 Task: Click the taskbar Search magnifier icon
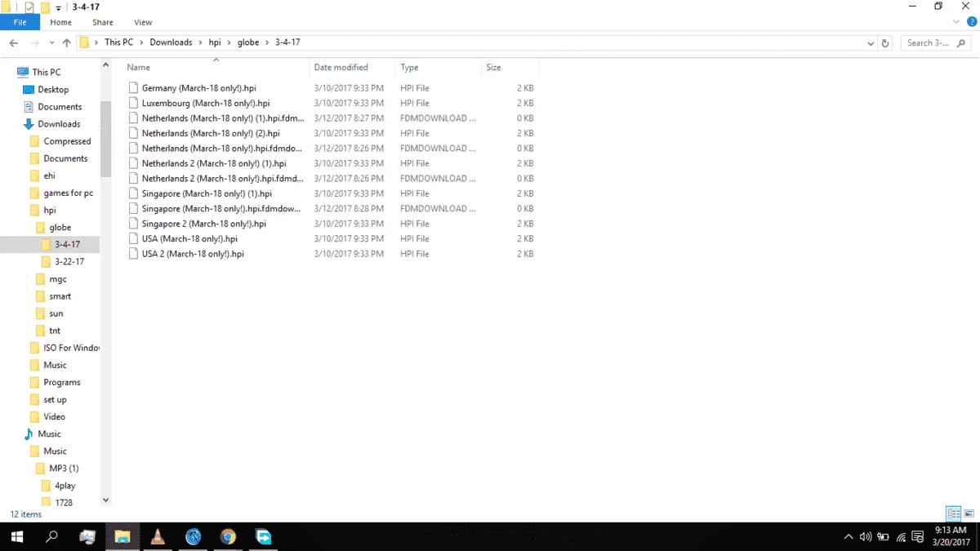click(x=51, y=536)
